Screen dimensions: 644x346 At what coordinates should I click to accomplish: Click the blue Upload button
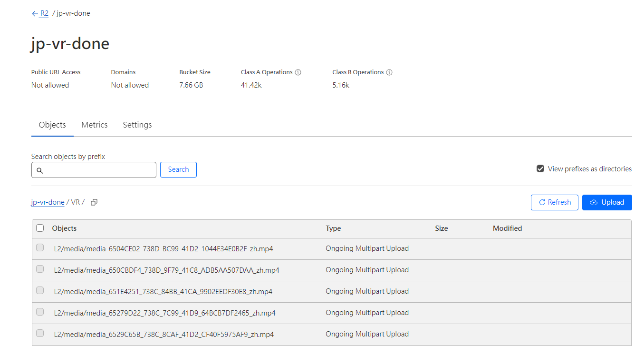tap(607, 202)
